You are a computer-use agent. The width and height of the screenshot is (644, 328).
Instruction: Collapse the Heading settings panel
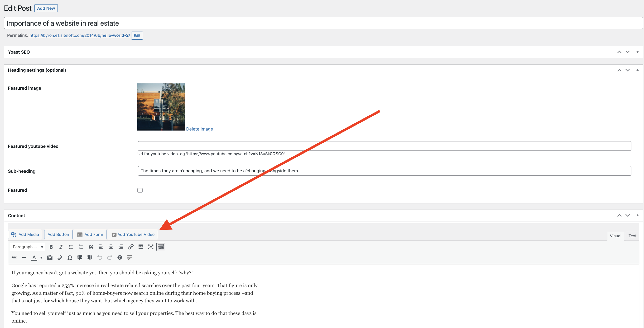tap(637, 70)
